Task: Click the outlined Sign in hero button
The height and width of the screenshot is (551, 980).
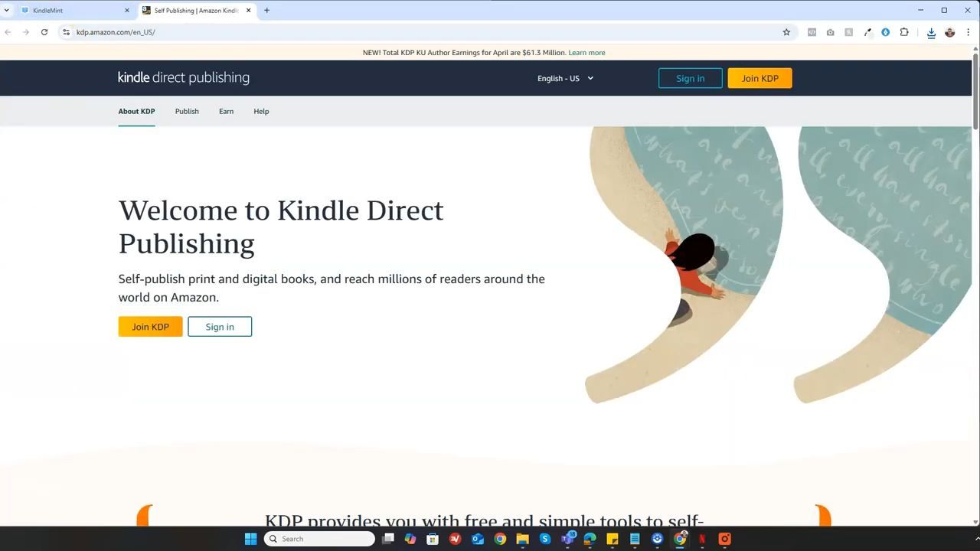Action: coord(220,327)
